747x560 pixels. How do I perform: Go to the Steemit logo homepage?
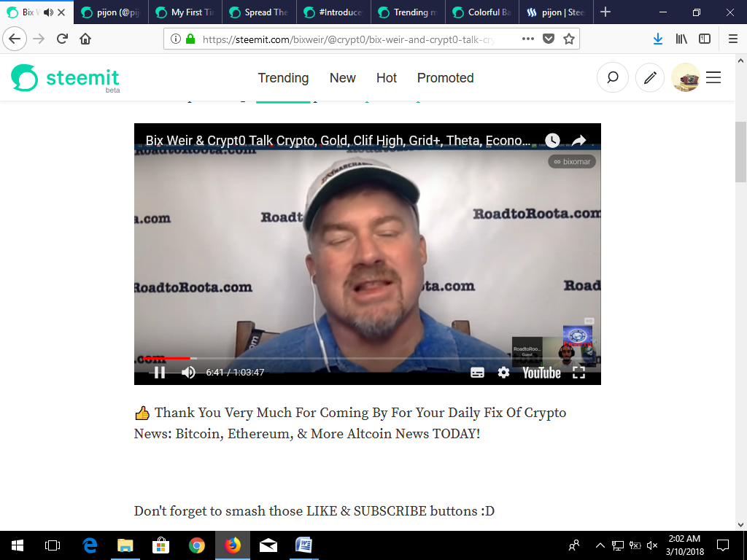[x=65, y=77]
